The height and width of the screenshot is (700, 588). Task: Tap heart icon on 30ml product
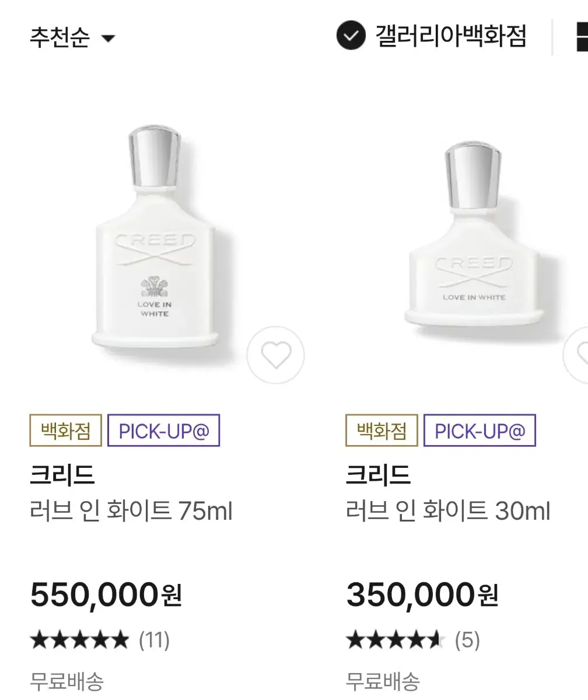[579, 355]
